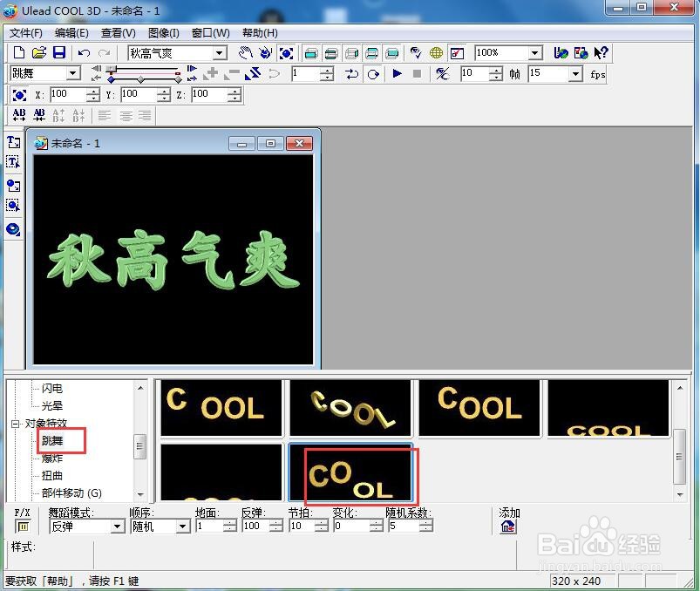
Task: Play the animation
Action: [397, 73]
